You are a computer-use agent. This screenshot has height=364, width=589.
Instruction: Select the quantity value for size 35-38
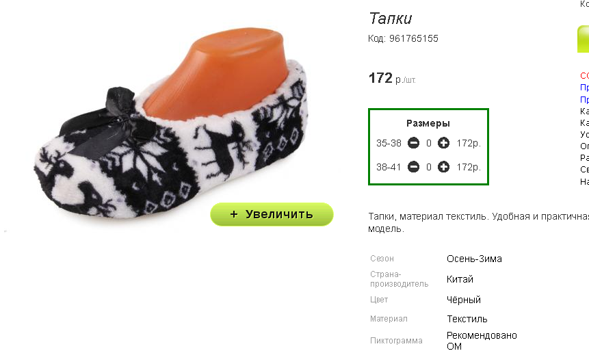tap(429, 144)
